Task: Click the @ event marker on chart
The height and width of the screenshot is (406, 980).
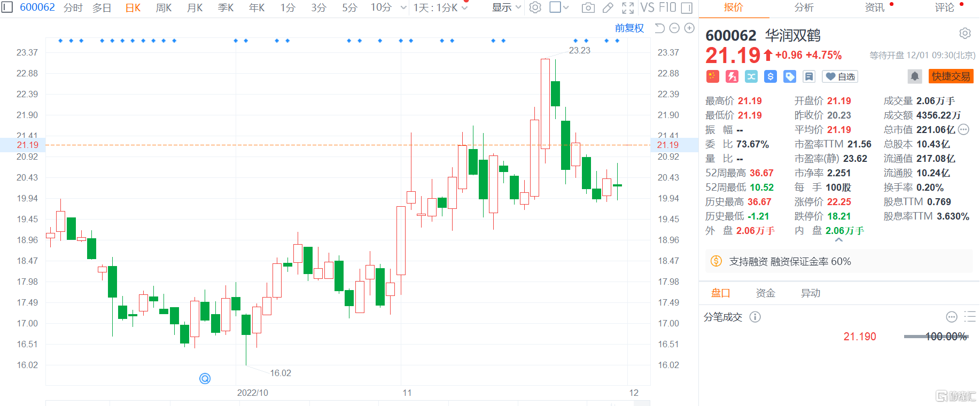Action: (205, 379)
